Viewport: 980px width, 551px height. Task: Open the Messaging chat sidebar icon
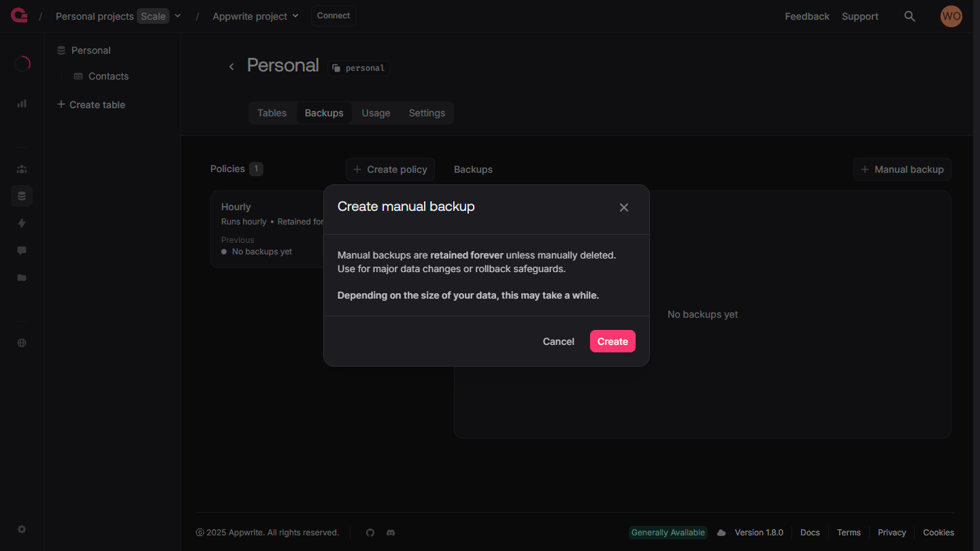(x=22, y=250)
